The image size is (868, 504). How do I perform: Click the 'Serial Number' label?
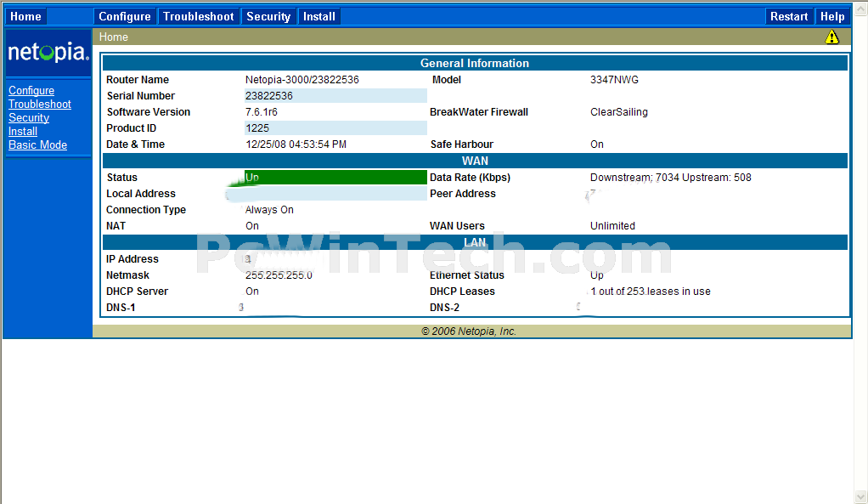(141, 96)
